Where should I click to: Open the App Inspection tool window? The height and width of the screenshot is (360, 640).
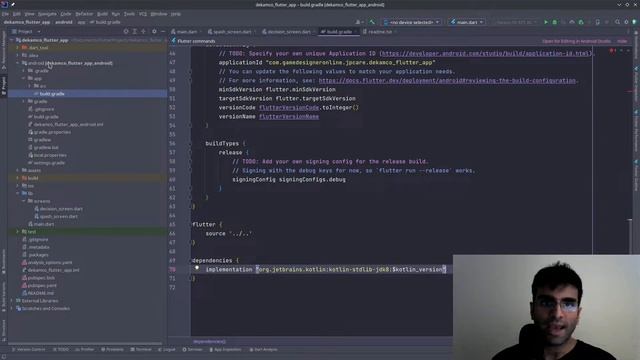click(225, 350)
